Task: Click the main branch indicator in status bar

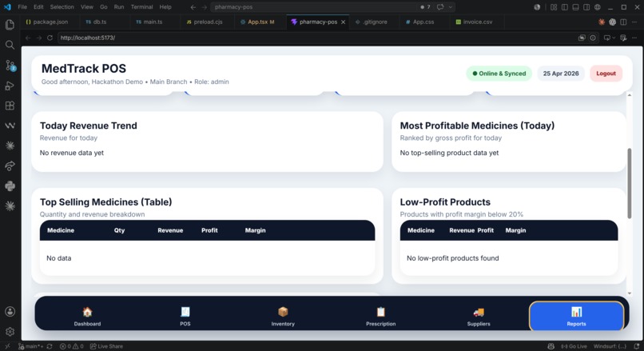Action: [x=32, y=346]
